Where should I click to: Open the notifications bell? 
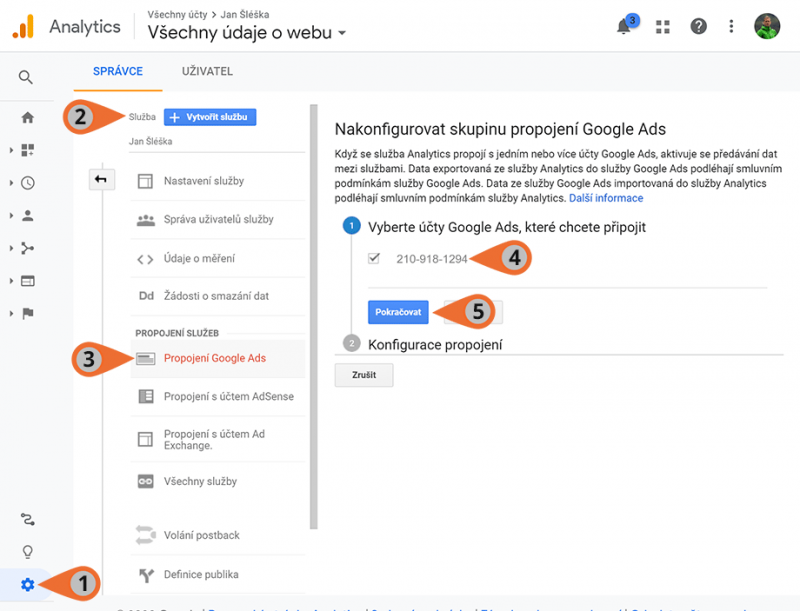coord(623,26)
